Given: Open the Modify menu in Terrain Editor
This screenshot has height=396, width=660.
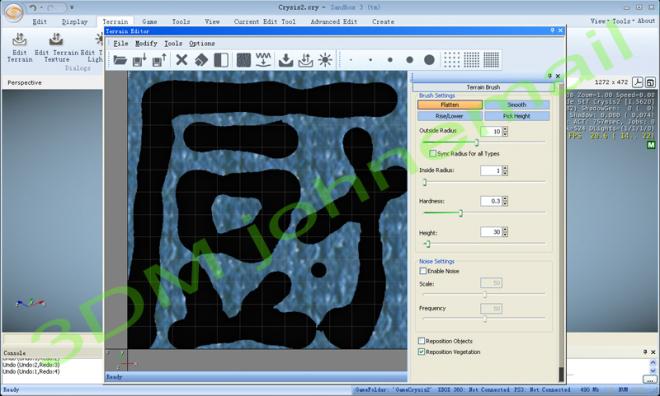Looking at the screenshot, I should pos(146,43).
